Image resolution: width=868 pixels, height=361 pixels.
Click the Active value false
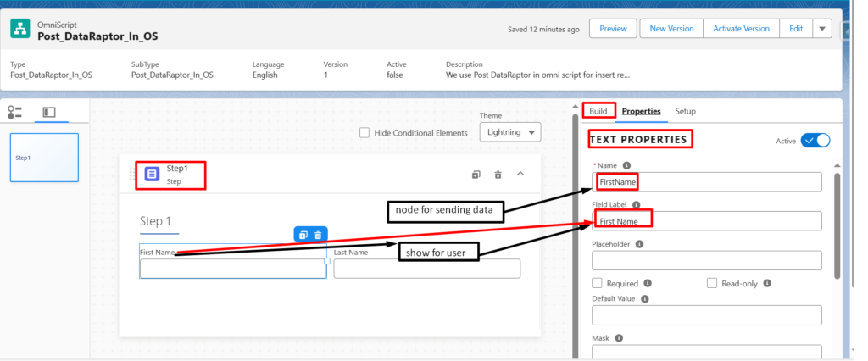[395, 75]
